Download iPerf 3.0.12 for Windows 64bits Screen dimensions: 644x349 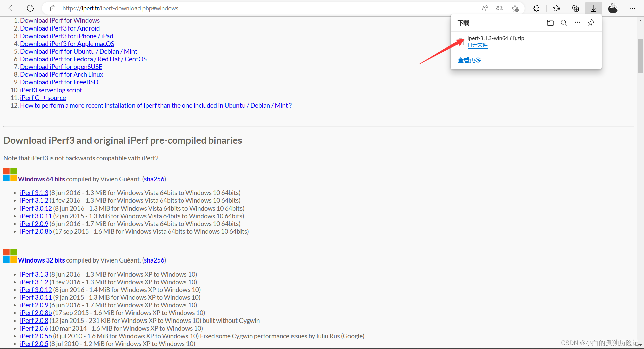[x=36, y=208]
